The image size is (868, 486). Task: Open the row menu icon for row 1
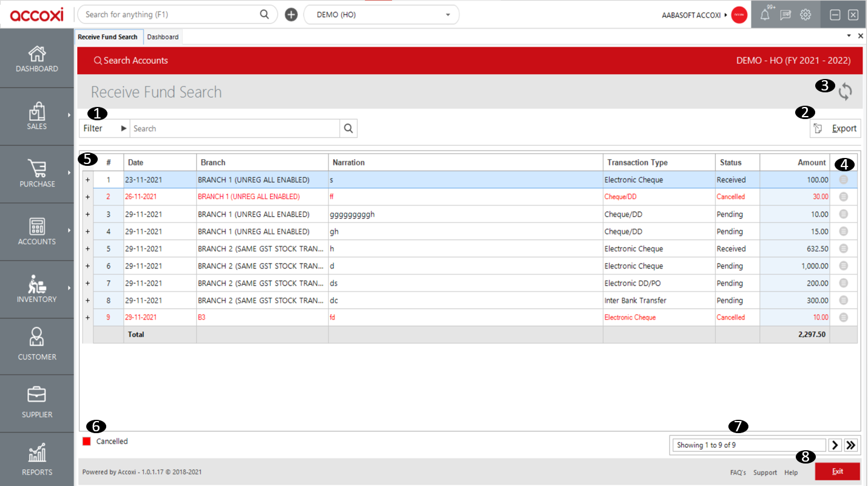[x=843, y=180]
